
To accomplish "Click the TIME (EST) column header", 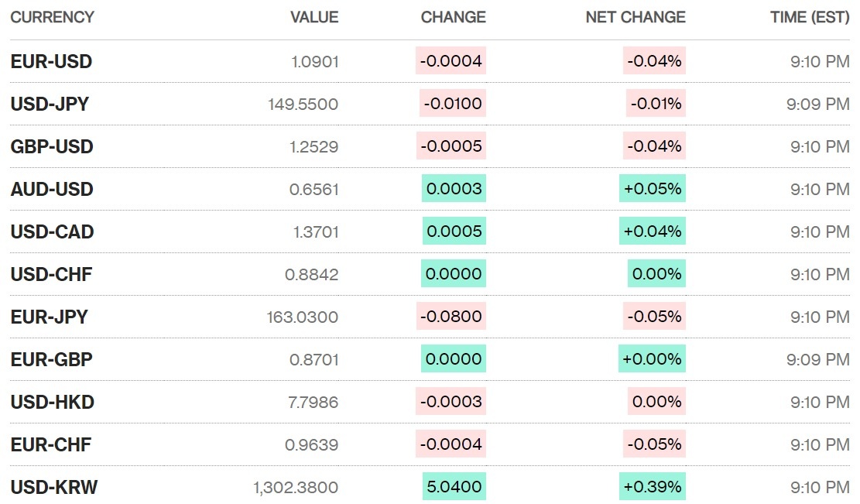I will [810, 17].
